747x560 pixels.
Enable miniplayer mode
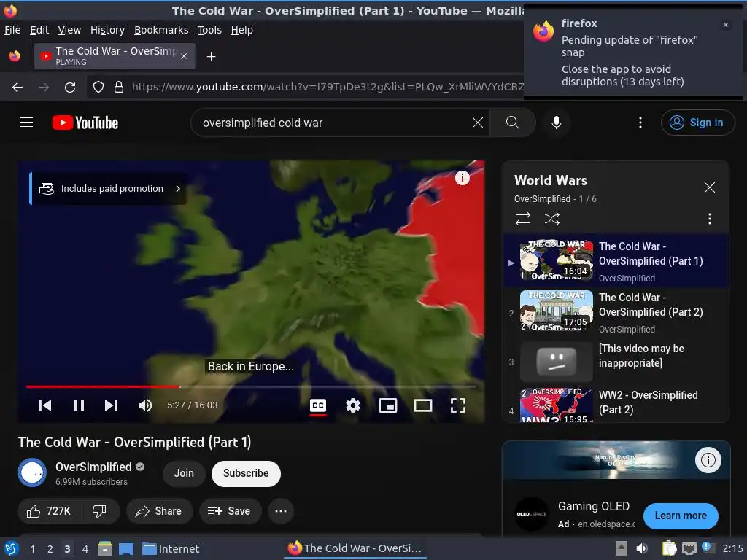(388, 405)
